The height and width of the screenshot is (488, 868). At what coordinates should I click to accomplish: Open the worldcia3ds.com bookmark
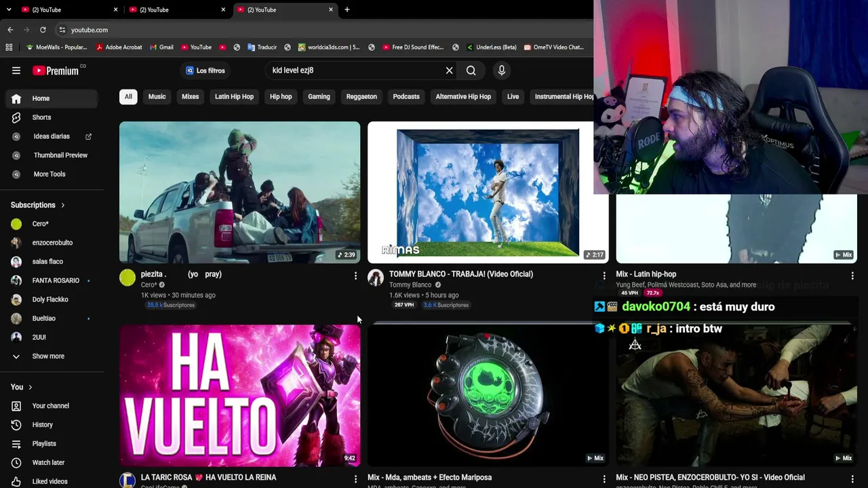click(x=329, y=47)
